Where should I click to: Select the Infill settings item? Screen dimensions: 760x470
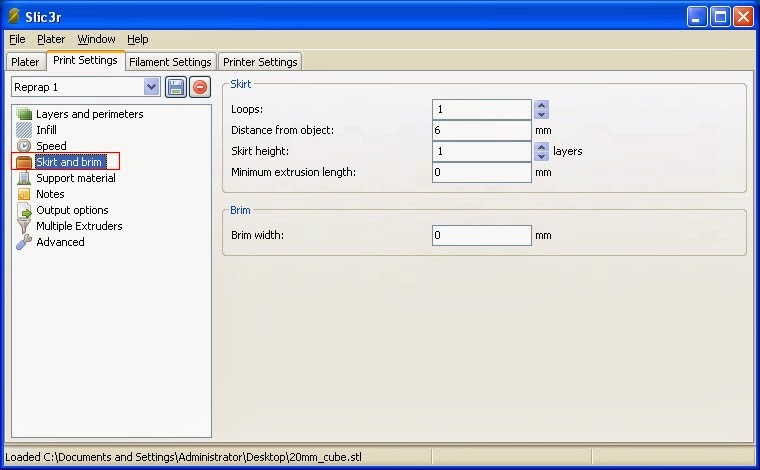(46, 130)
